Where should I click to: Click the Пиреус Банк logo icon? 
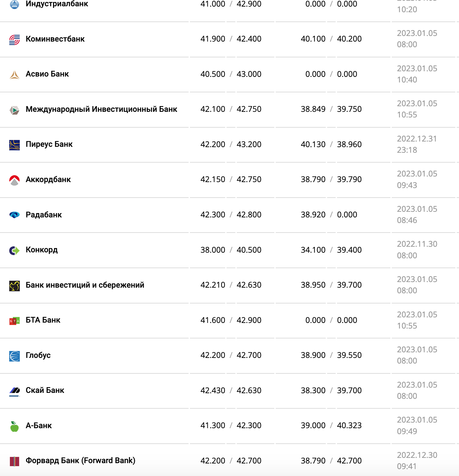(x=15, y=145)
